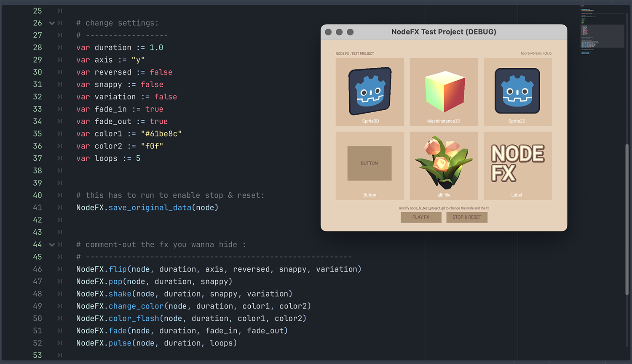
Task: Collapse the comment-out section fold at line 44
Action: tap(52, 244)
